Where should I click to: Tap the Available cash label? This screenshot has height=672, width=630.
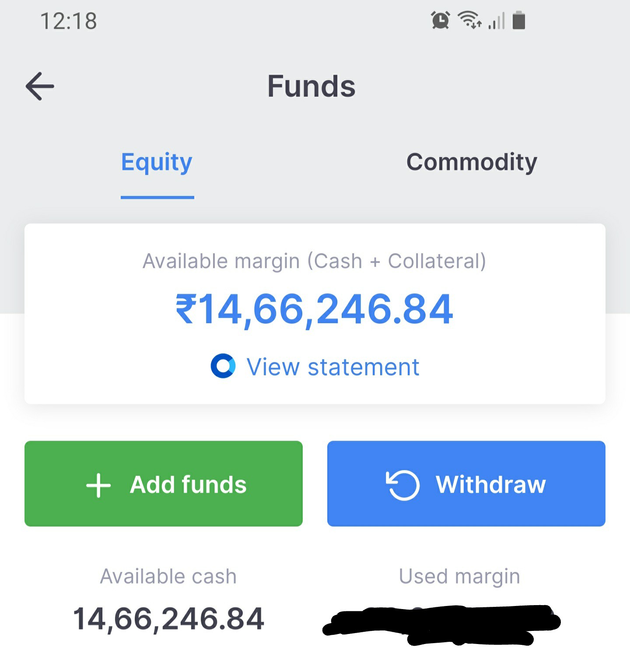168,576
